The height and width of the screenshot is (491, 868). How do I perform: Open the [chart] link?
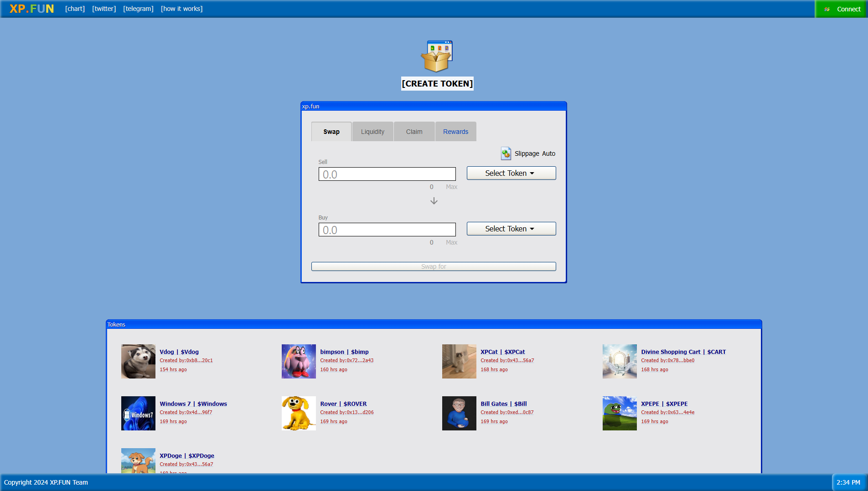[x=75, y=9]
